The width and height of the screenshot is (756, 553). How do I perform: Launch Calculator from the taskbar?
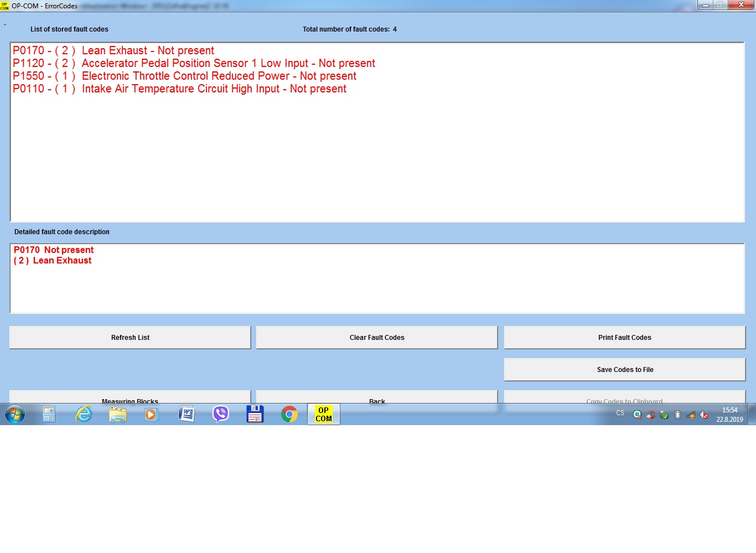coord(49,414)
